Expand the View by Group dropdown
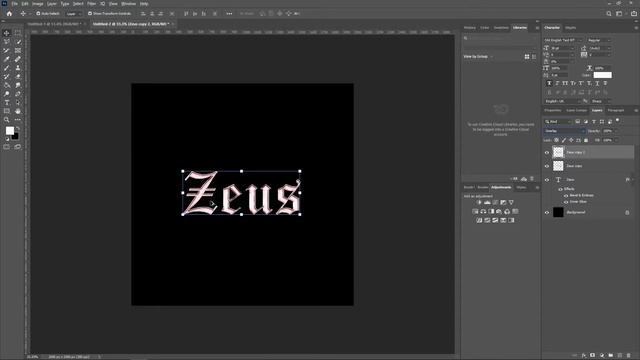Image resolution: width=640 pixels, height=360 pixels. coord(478,57)
